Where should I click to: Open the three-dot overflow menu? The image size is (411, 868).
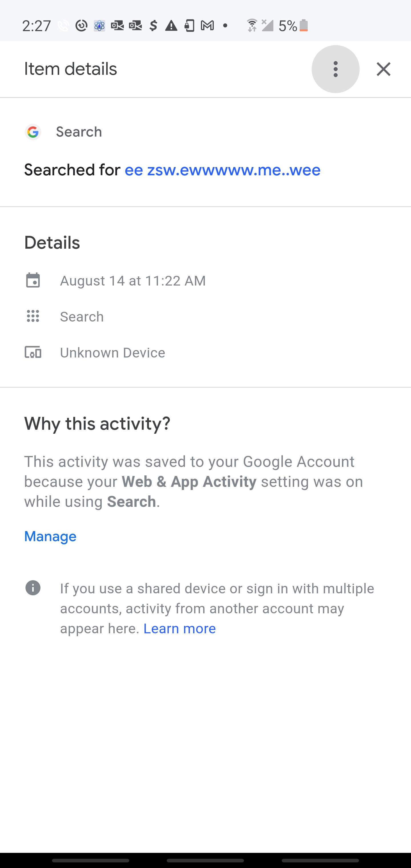point(335,69)
